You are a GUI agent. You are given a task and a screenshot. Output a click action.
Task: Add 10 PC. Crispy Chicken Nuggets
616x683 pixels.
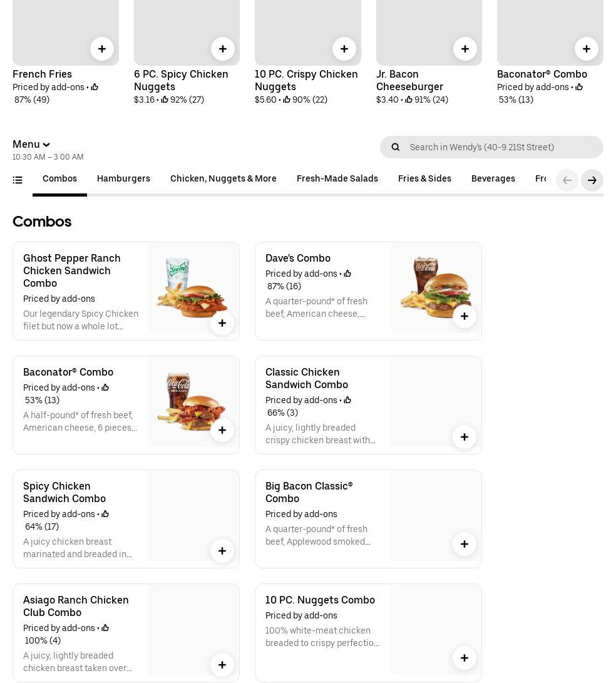(x=344, y=49)
